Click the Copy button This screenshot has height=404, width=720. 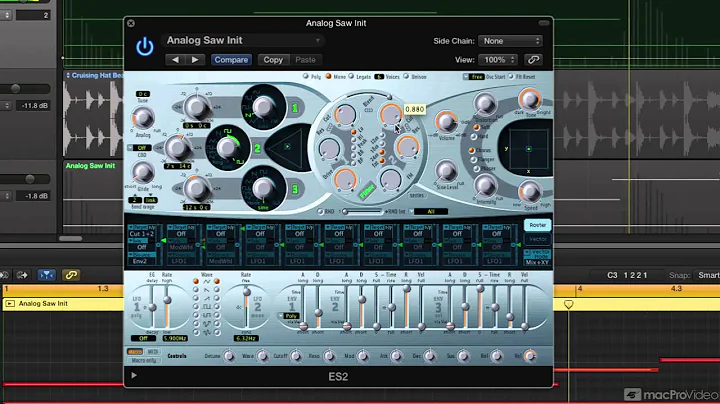tap(273, 60)
